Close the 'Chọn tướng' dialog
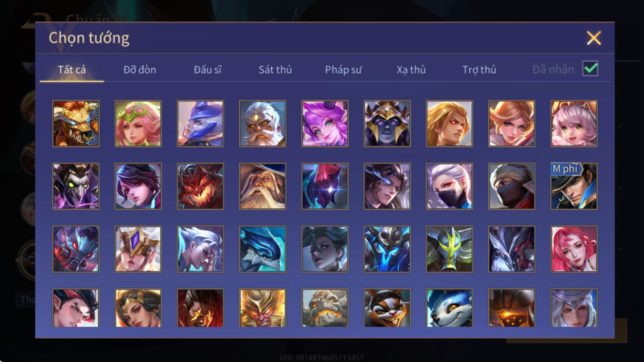The image size is (644, 362). click(x=594, y=38)
